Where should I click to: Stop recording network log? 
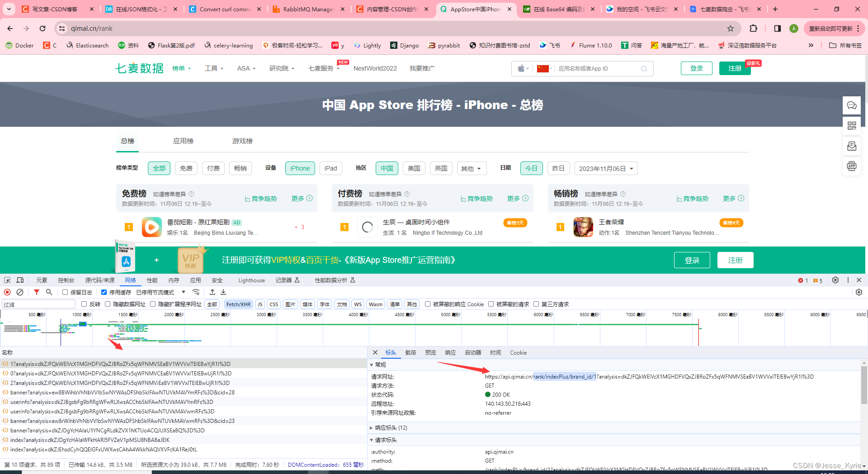coord(7,292)
